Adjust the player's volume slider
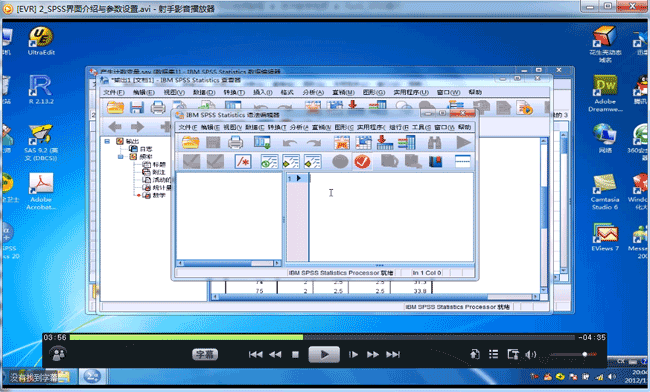Image resolution: width=650 pixels, height=392 pixels. pos(573,355)
